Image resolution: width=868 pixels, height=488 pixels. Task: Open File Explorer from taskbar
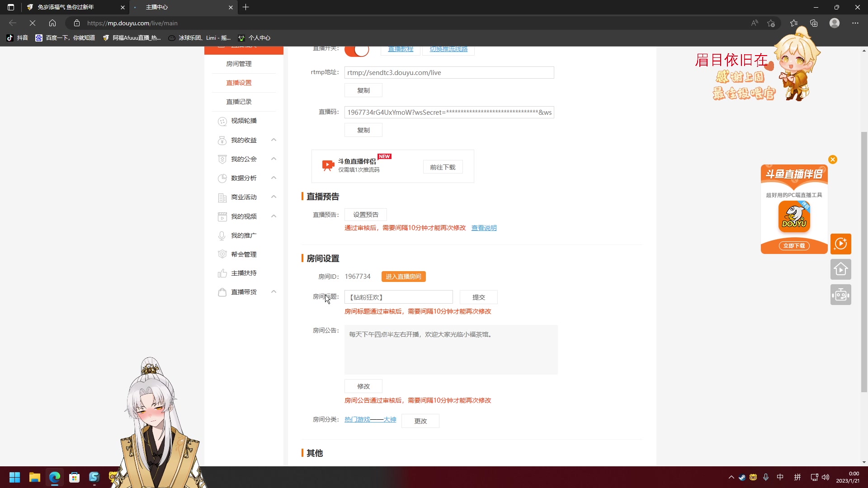click(34, 477)
